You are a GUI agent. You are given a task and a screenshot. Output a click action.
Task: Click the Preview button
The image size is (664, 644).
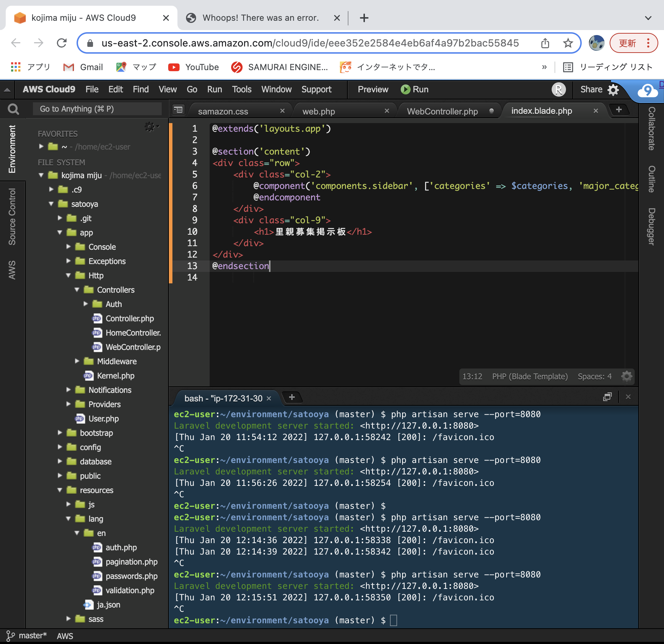373,89
